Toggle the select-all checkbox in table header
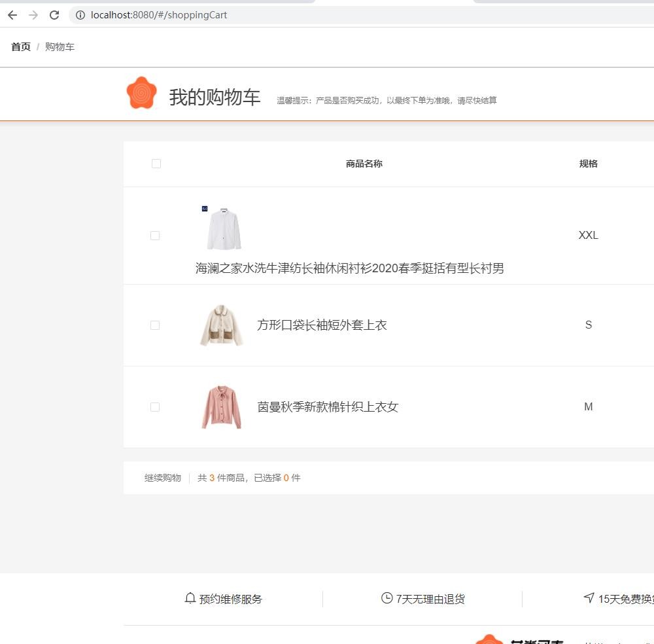This screenshot has height=644, width=654. (x=156, y=164)
